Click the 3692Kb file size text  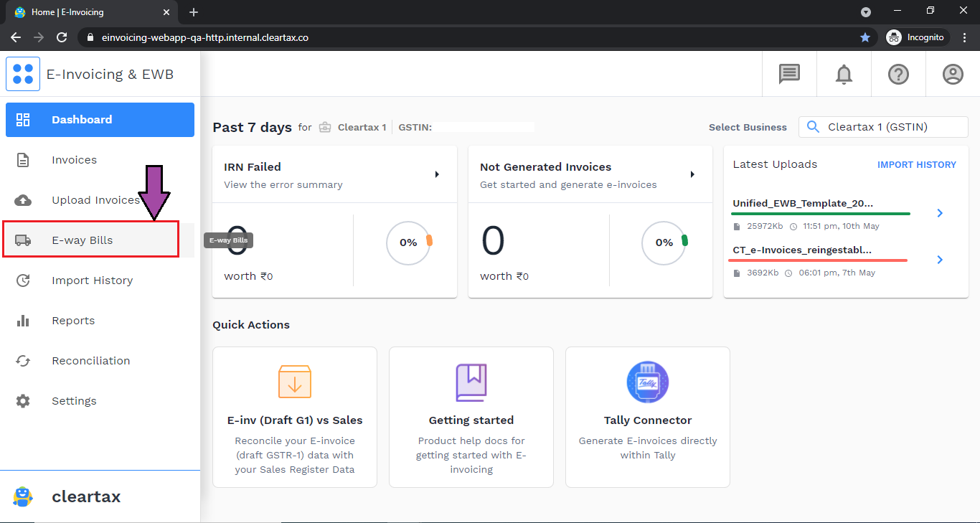coord(763,273)
